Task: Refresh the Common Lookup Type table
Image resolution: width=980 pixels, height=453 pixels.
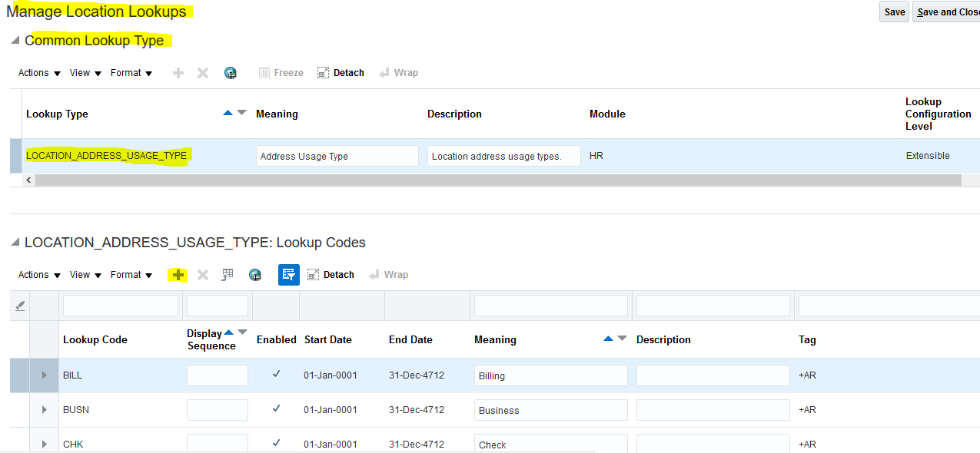Action: tap(231, 72)
